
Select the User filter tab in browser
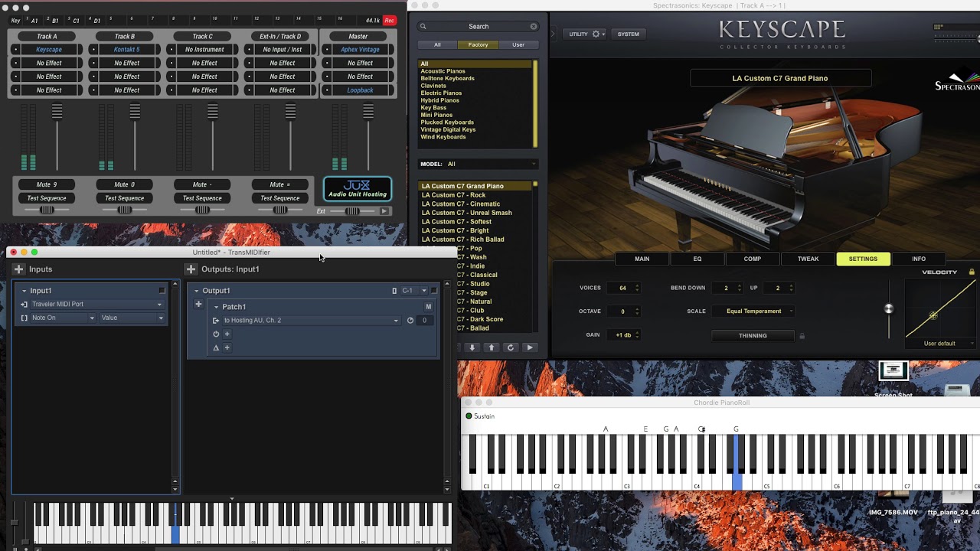pos(518,44)
